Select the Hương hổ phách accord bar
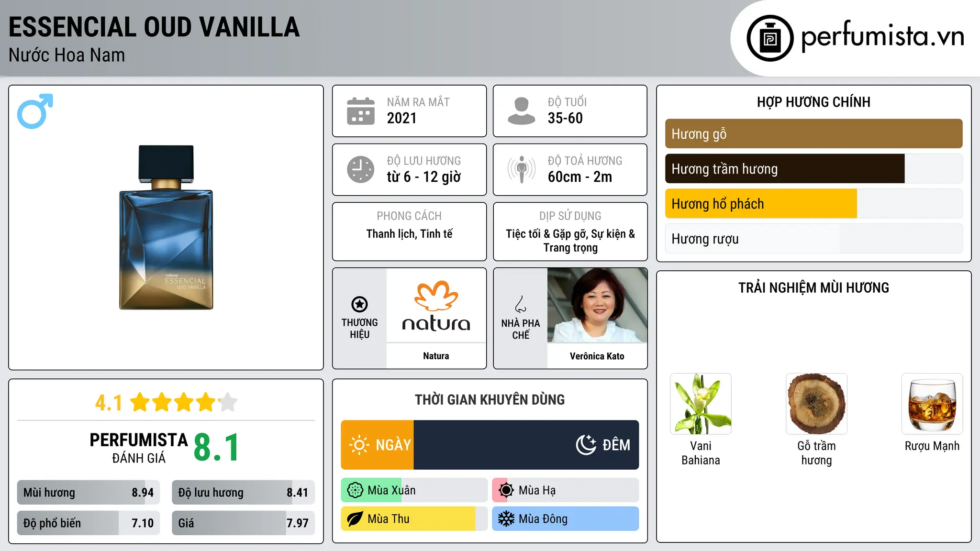 click(x=813, y=204)
